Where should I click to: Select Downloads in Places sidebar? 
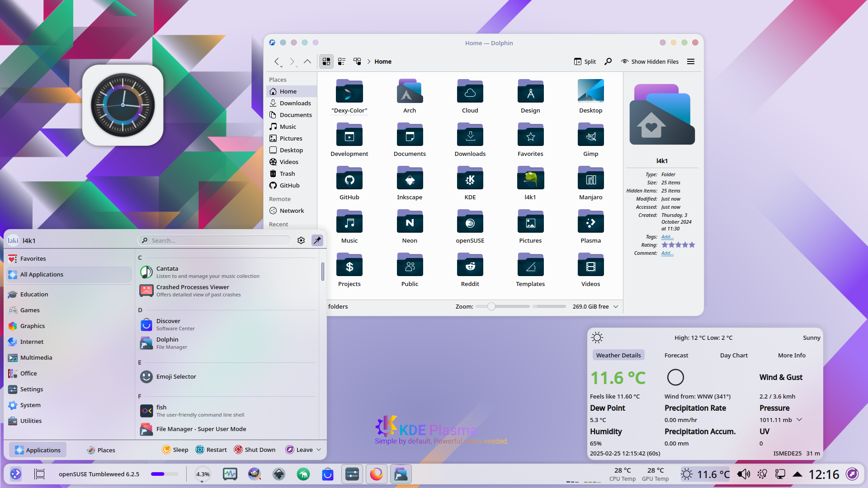click(292, 103)
